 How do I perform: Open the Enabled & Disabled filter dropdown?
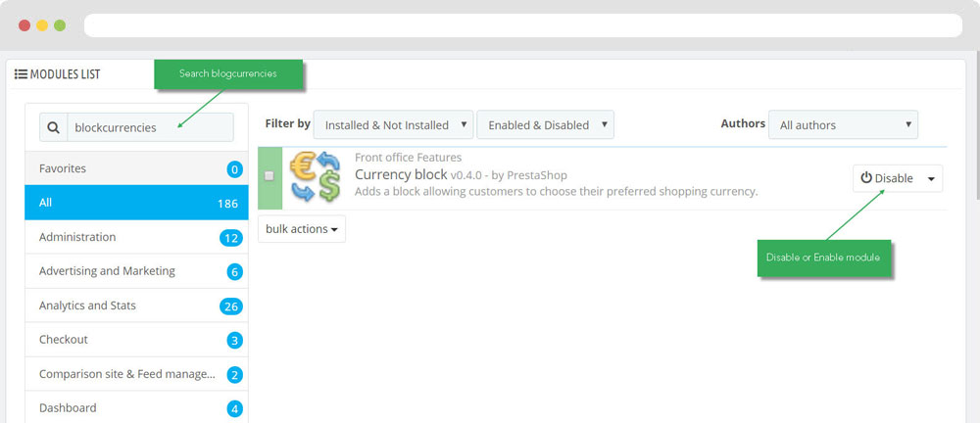(x=545, y=125)
